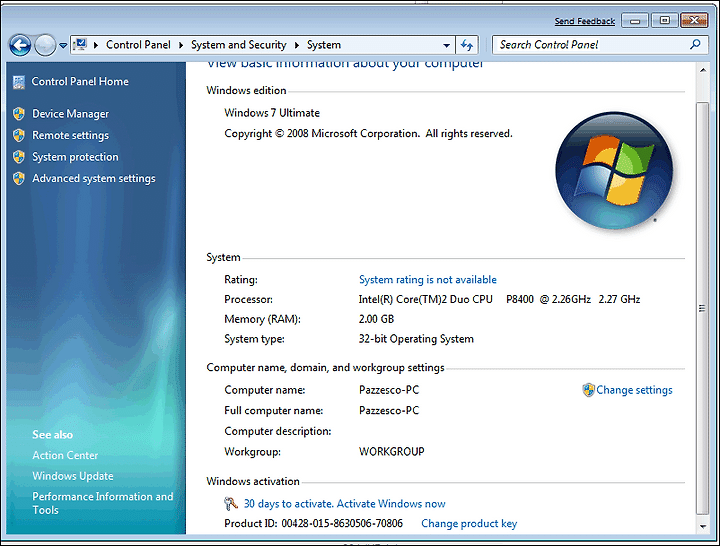The image size is (720, 546).
Task: Click Change settings for computer name
Action: (634, 390)
